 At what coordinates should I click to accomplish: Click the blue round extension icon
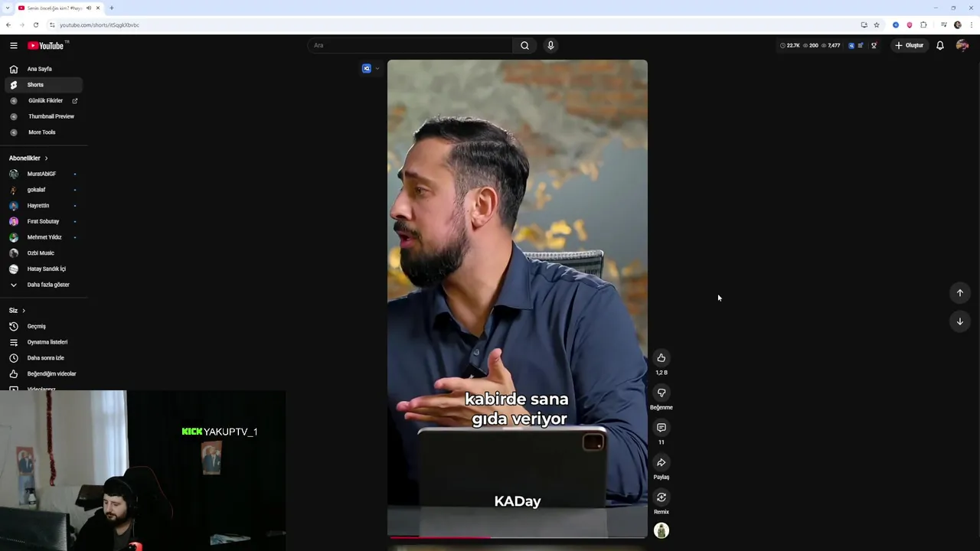896,24
